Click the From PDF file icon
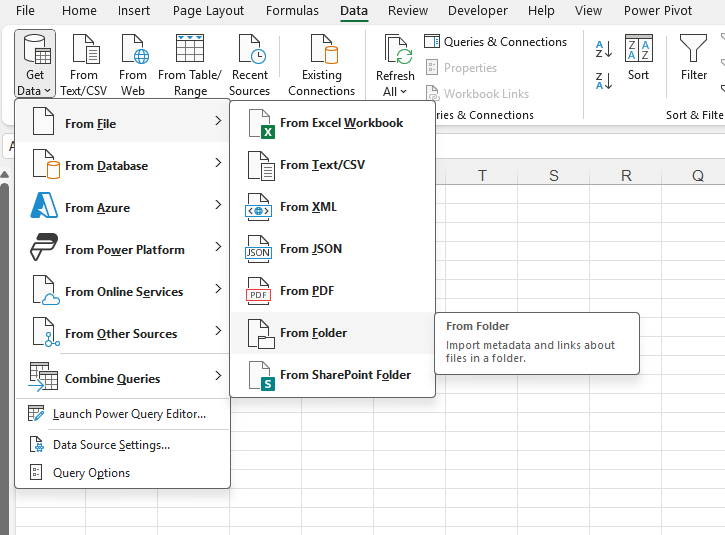This screenshot has height=535, width=725. click(x=258, y=291)
